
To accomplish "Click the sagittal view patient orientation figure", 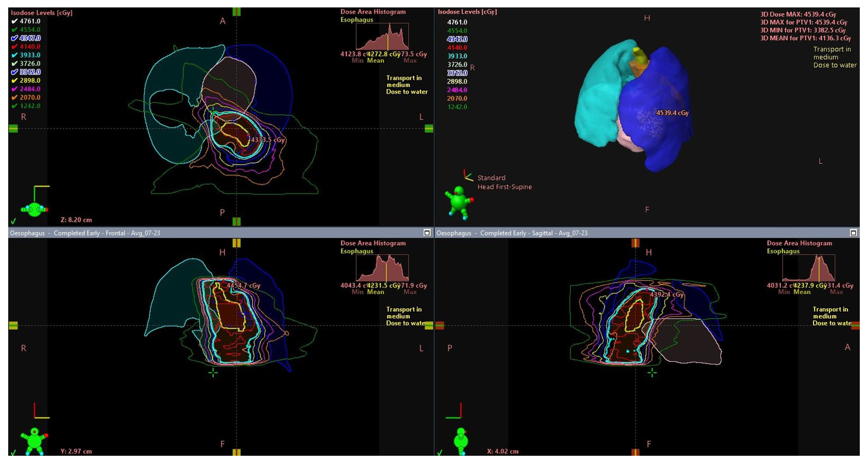I will click(461, 441).
